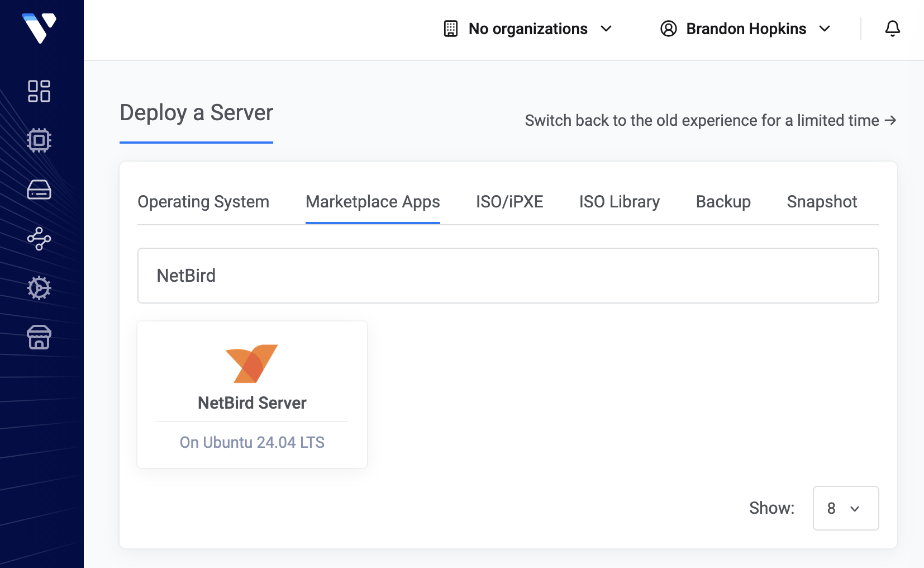Open the Network nodes icon in sidebar

[39, 239]
